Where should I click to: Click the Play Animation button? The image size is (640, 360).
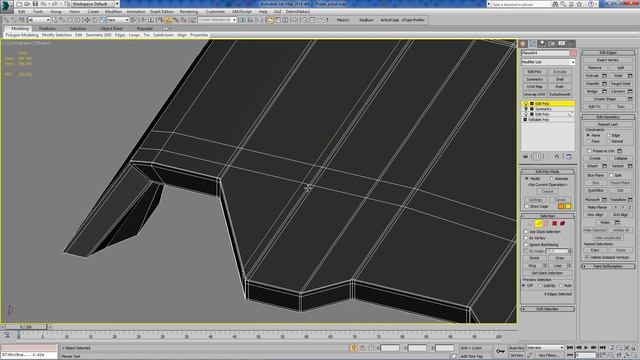587,347
